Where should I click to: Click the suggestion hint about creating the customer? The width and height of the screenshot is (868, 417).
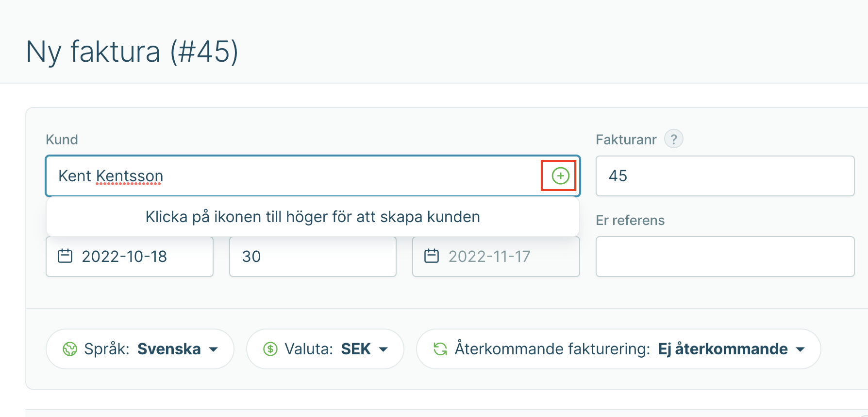pos(313,217)
